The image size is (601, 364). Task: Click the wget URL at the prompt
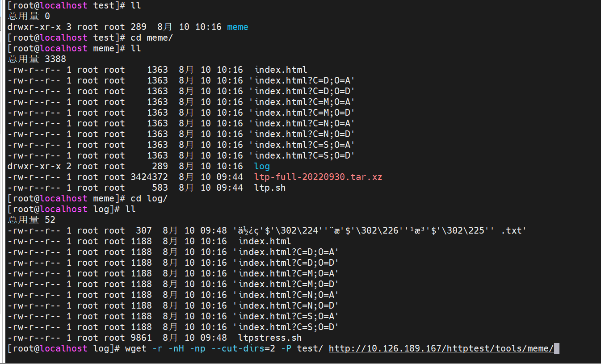pos(441,348)
